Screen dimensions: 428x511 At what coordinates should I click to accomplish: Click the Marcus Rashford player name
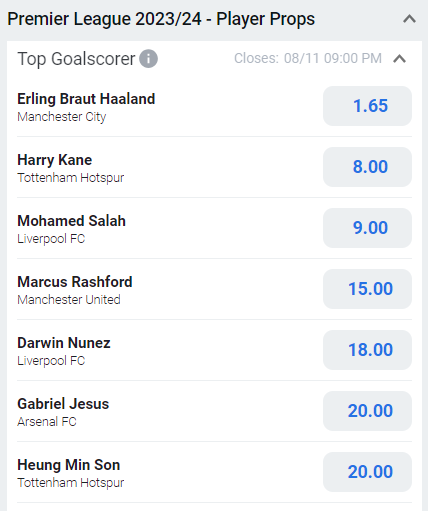tap(75, 282)
